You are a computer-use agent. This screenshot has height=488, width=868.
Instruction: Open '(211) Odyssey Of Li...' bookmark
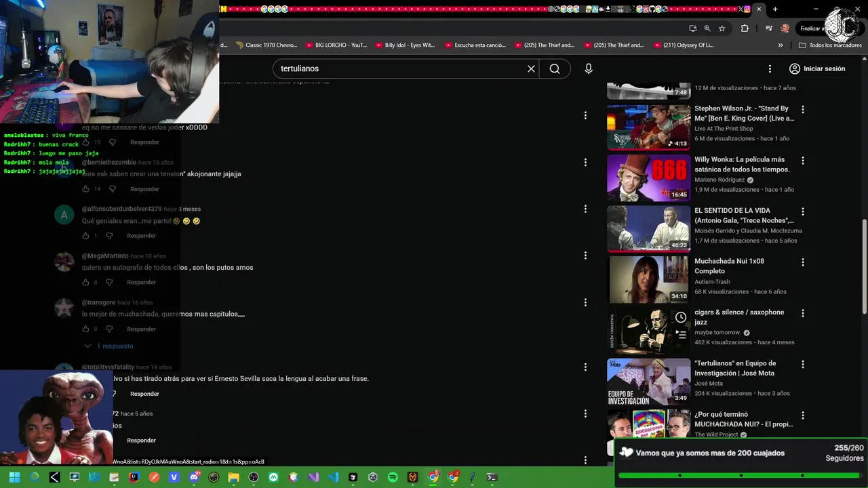coord(684,45)
